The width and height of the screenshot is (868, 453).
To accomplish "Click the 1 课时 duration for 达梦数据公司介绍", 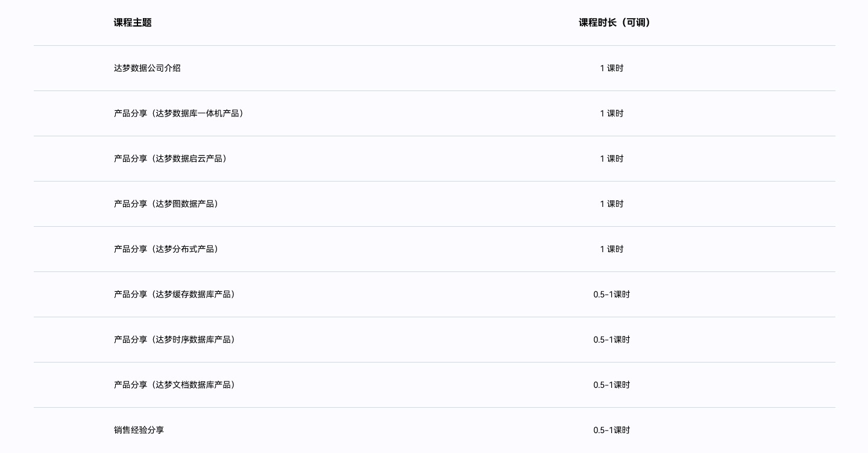I will (x=611, y=68).
